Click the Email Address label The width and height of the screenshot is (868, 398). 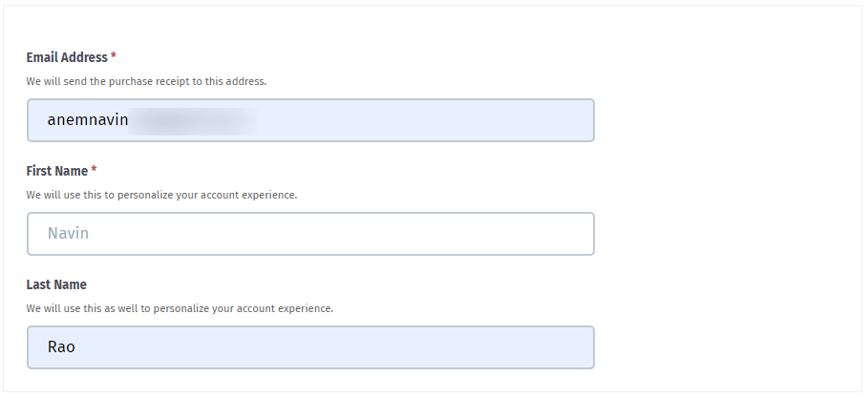pyautogui.click(x=67, y=57)
